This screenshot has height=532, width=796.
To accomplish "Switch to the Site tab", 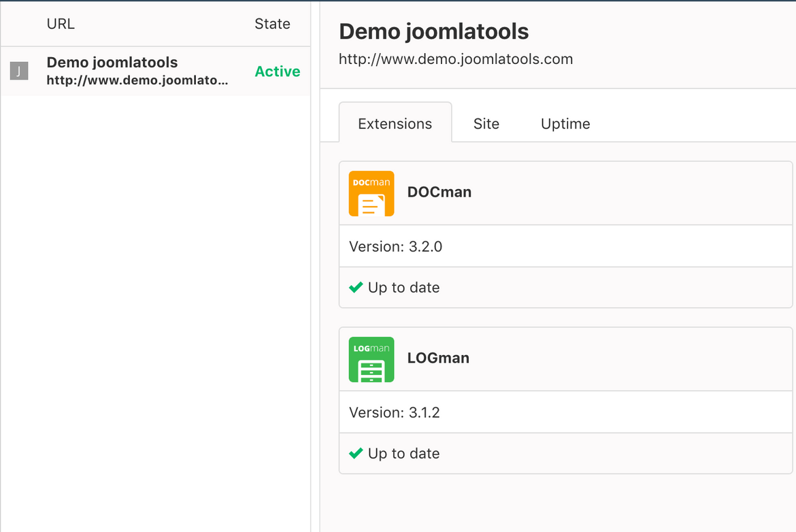I will point(486,124).
